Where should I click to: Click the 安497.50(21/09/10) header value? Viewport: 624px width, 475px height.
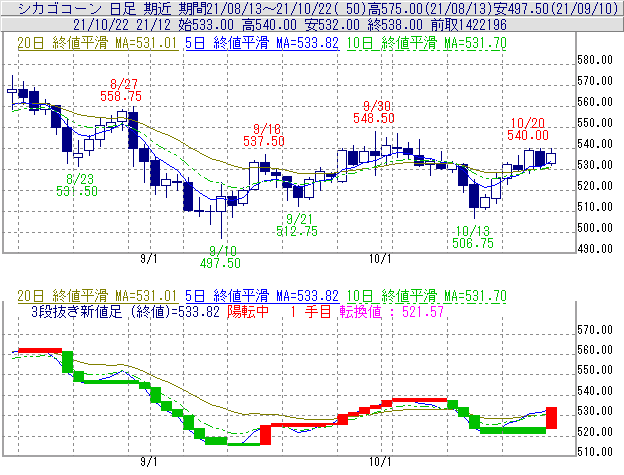pyautogui.click(x=556, y=8)
